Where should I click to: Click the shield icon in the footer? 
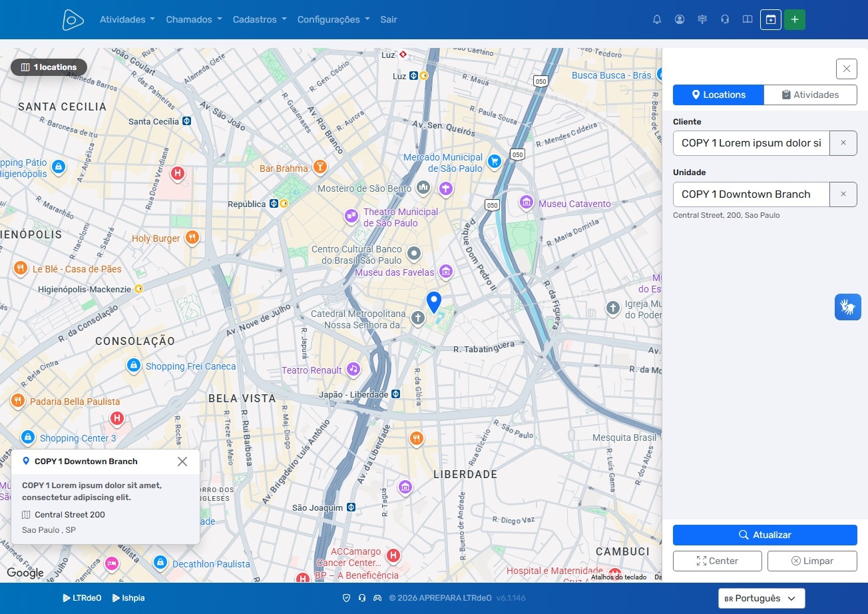(x=346, y=598)
